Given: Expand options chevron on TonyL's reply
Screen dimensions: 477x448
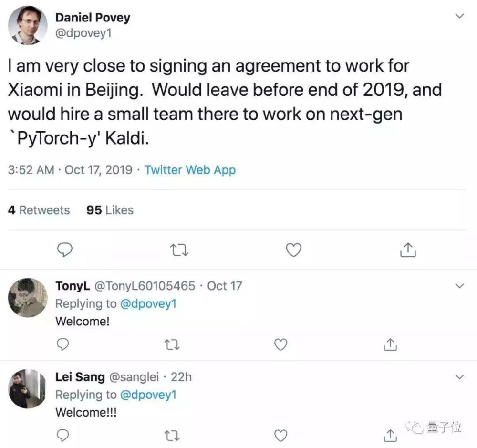Looking at the screenshot, I should [x=460, y=286].
